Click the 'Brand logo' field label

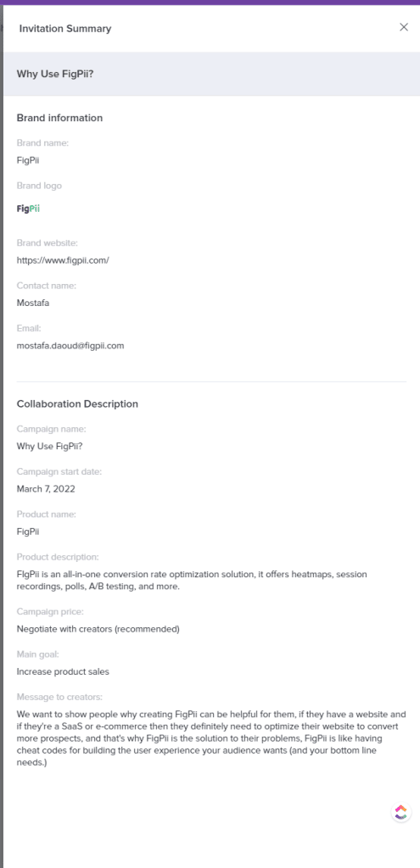(x=39, y=186)
